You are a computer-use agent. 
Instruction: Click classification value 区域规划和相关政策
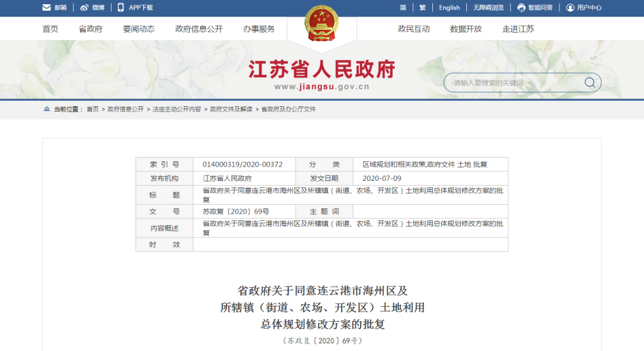[394, 164]
